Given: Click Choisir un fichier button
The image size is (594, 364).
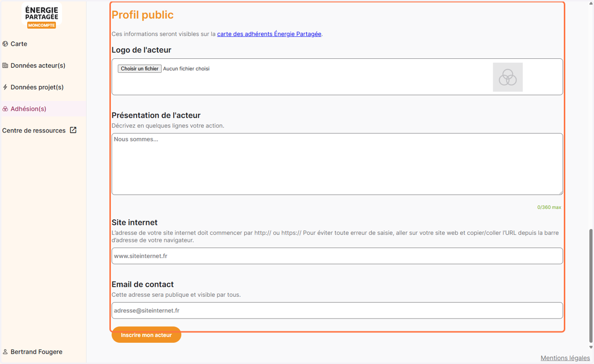Looking at the screenshot, I should tap(140, 69).
